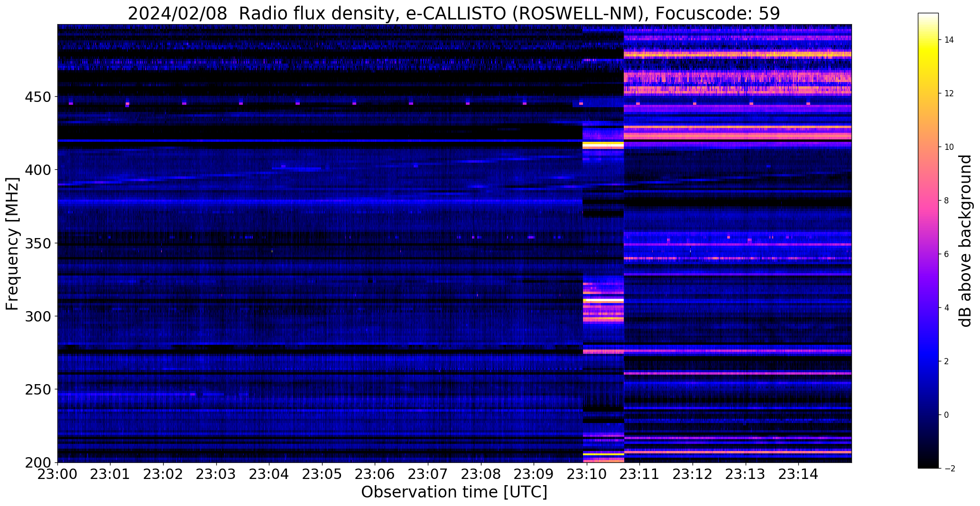Click the 23:01 time tick label
The height and width of the screenshot is (506, 980).
[111, 474]
